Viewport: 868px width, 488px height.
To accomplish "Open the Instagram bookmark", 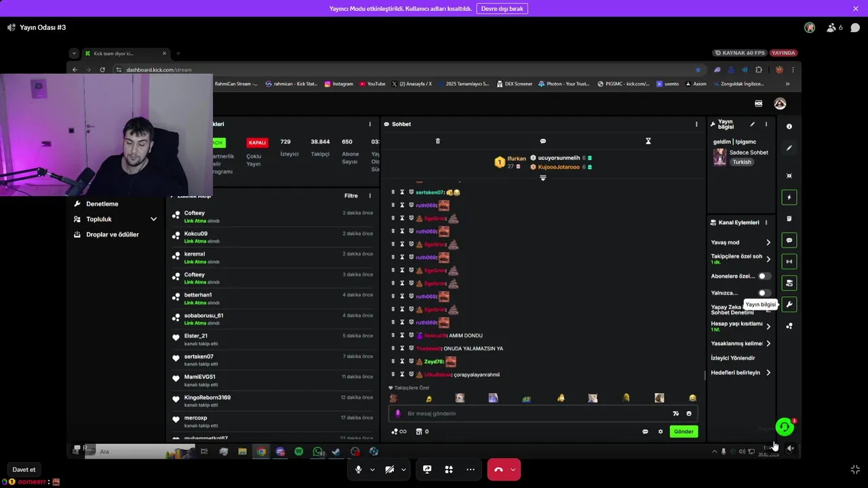I will click(338, 84).
